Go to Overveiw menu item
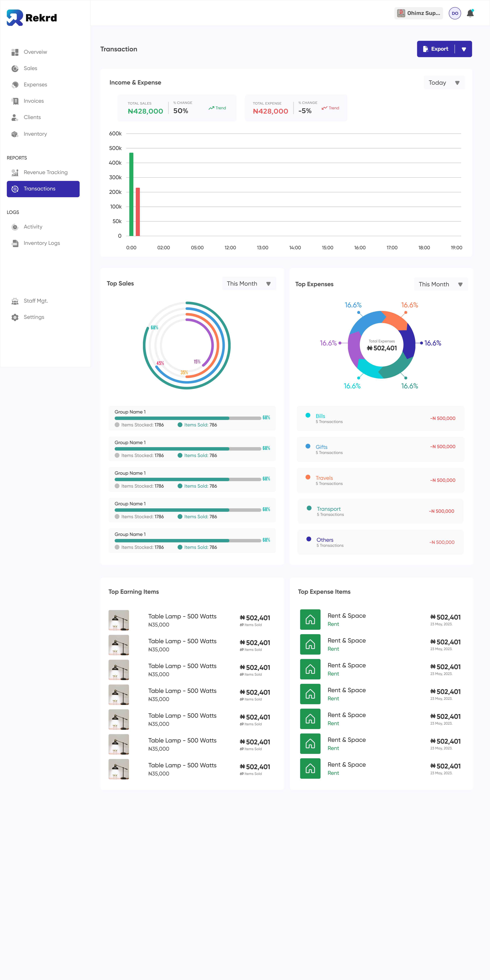 pos(35,52)
